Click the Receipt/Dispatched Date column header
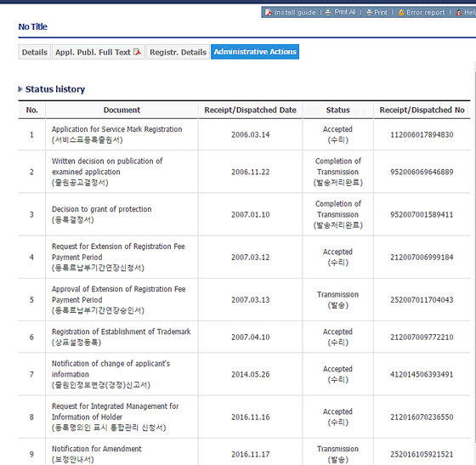 click(x=250, y=110)
